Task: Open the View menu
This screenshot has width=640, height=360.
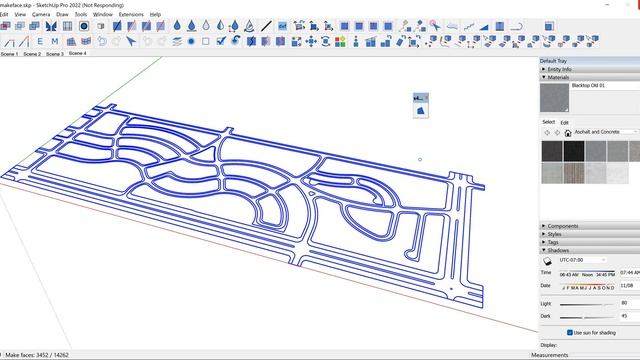Action: [20, 14]
